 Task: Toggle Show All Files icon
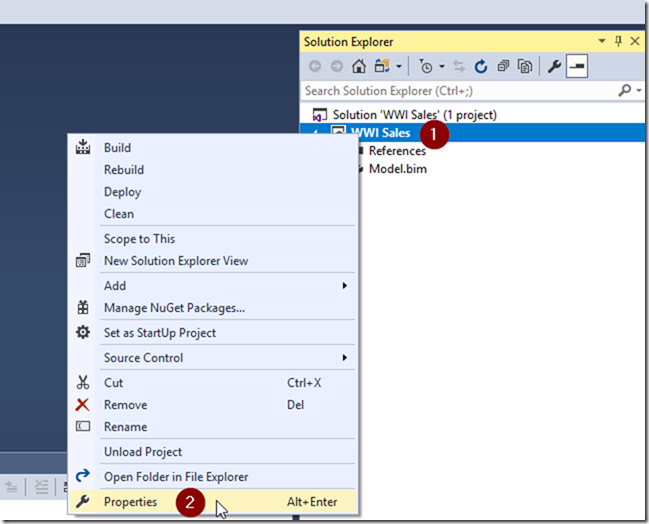(x=525, y=66)
